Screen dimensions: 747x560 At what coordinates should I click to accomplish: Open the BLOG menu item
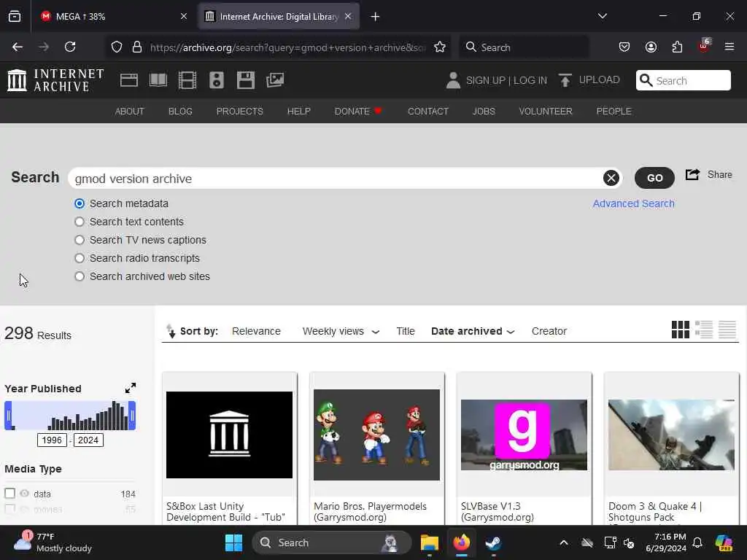pos(180,111)
